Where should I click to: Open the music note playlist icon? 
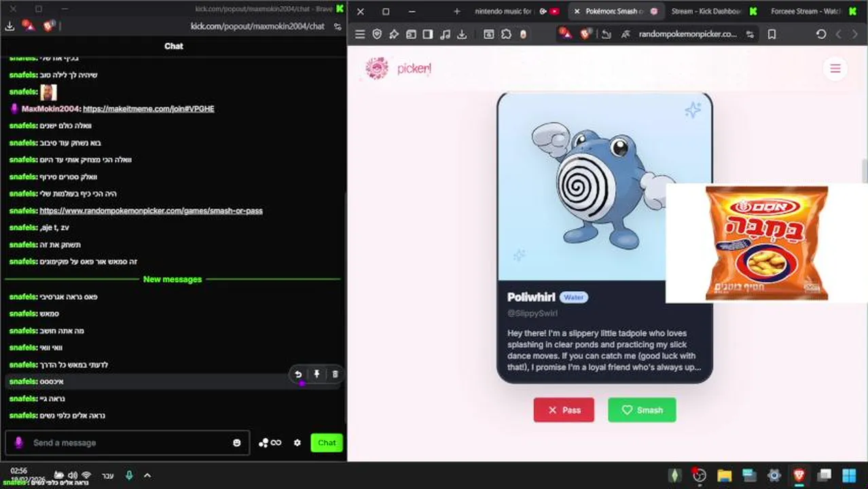coord(445,34)
